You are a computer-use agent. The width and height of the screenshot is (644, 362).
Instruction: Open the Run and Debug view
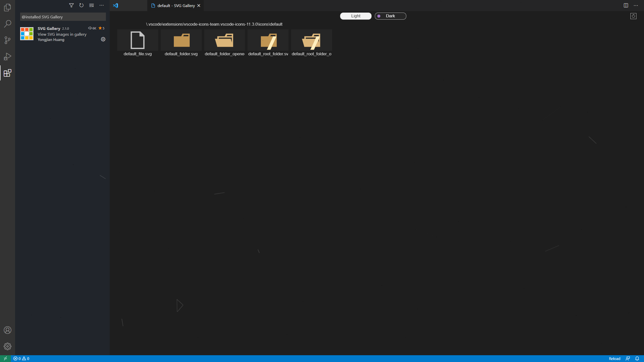pyautogui.click(x=8, y=57)
